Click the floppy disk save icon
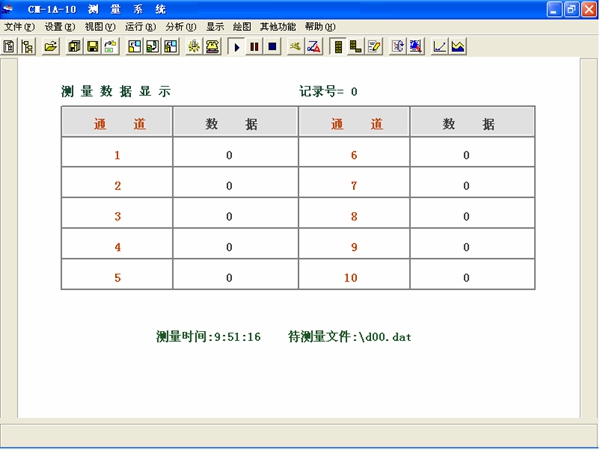This screenshot has height=462, width=600. coord(92,46)
